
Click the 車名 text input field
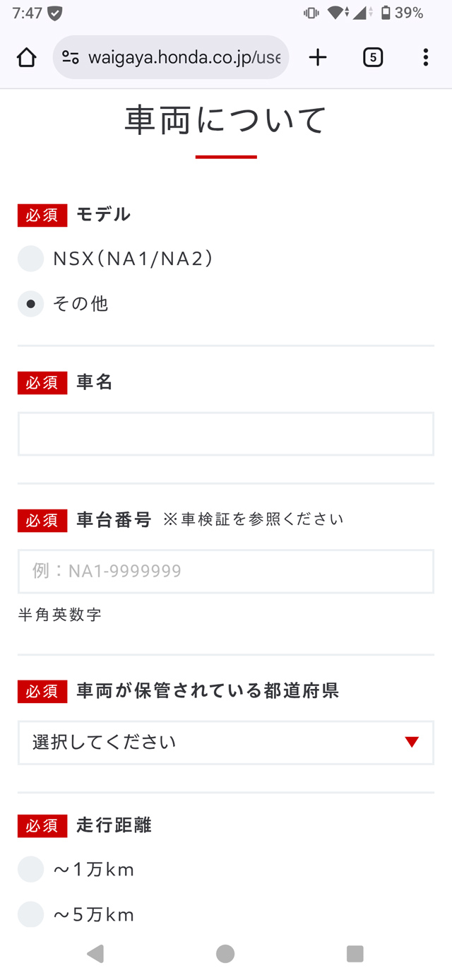coord(225,435)
